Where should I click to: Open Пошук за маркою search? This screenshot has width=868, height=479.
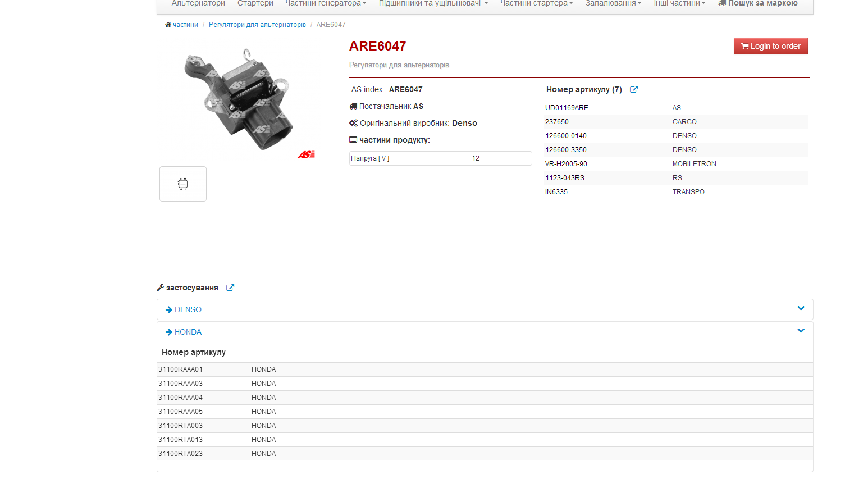click(x=758, y=3)
